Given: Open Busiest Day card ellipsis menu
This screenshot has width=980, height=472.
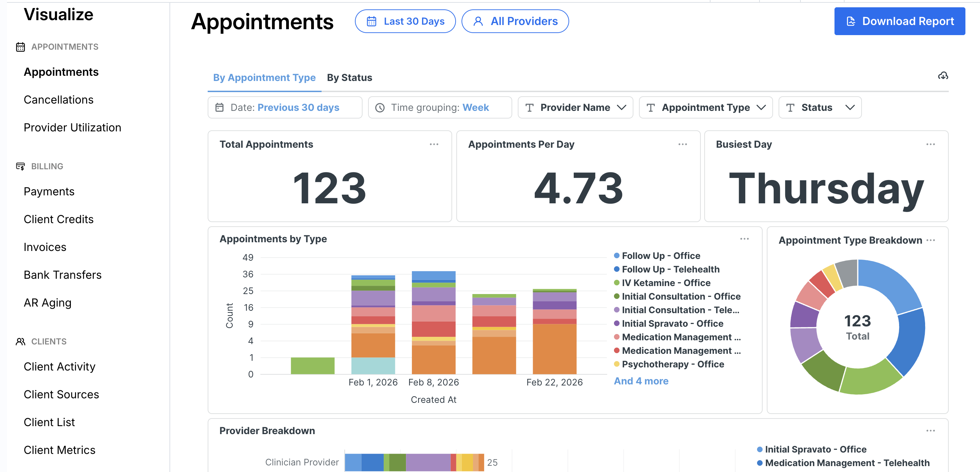Looking at the screenshot, I should [x=931, y=144].
